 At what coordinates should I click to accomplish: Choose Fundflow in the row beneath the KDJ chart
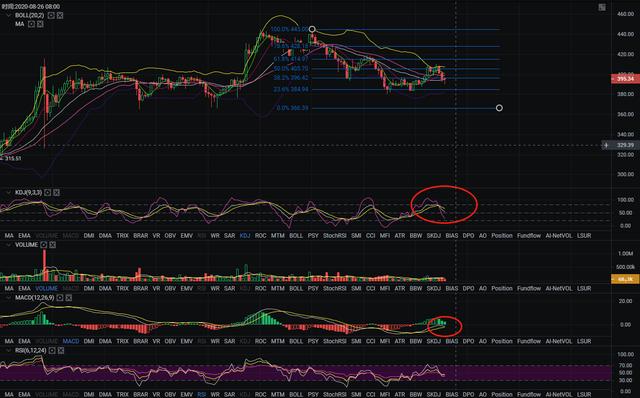click(529, 236)
